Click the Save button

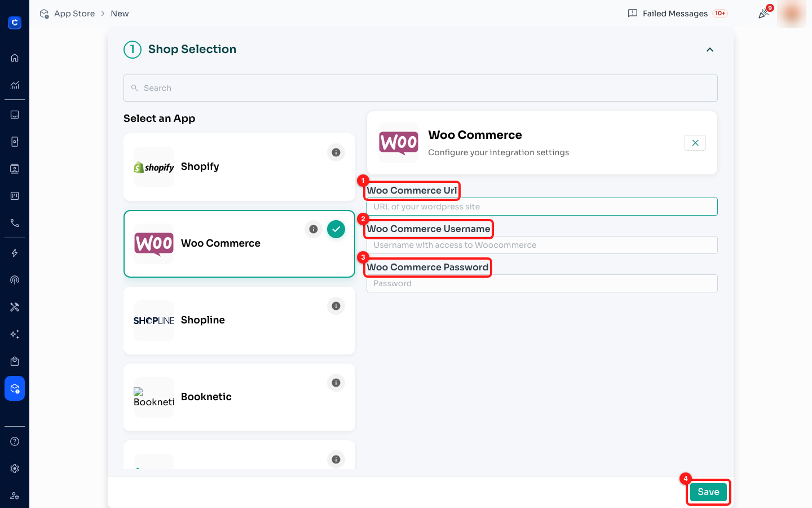pos(708,492)
